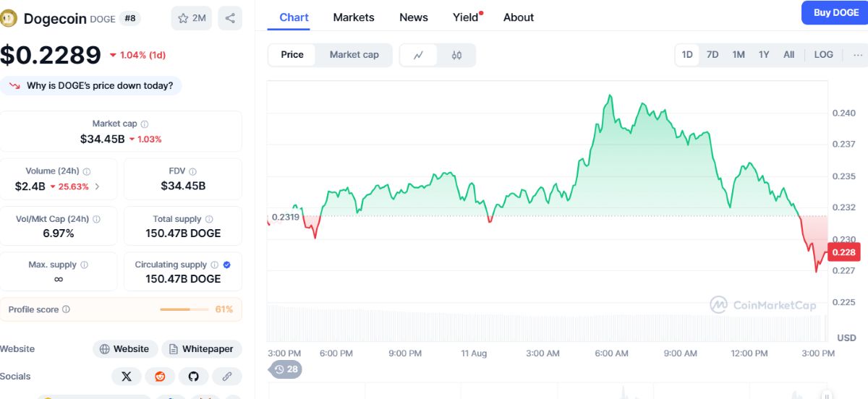Open the Markets tab

tap(354, 17)
